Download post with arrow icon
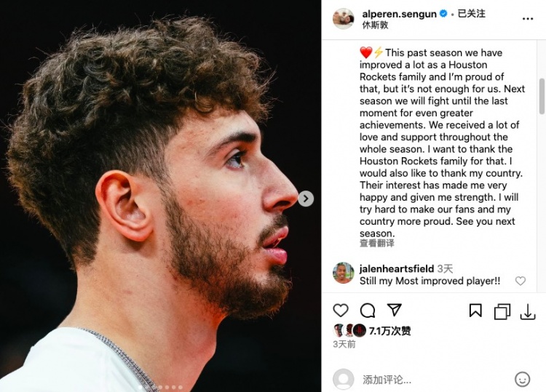Viewport: 546px width, 392px height. point(528,311)
